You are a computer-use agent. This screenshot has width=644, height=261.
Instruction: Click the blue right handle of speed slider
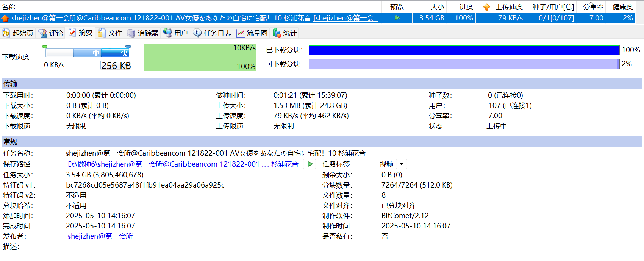pos(128,47)
